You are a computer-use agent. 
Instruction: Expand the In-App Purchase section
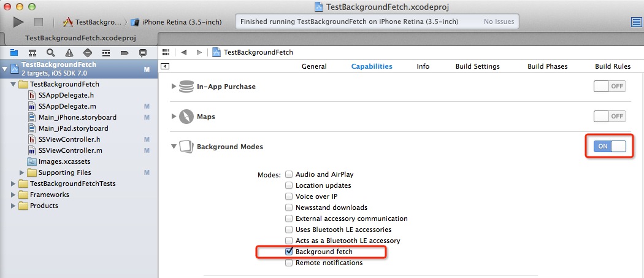coord(174,87)
